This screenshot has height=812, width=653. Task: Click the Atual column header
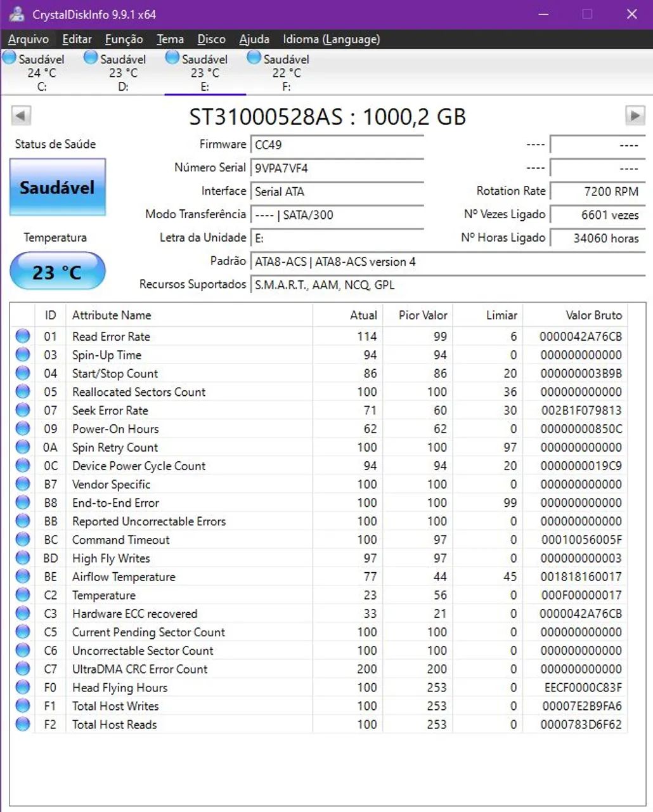[x=348, y=315]
